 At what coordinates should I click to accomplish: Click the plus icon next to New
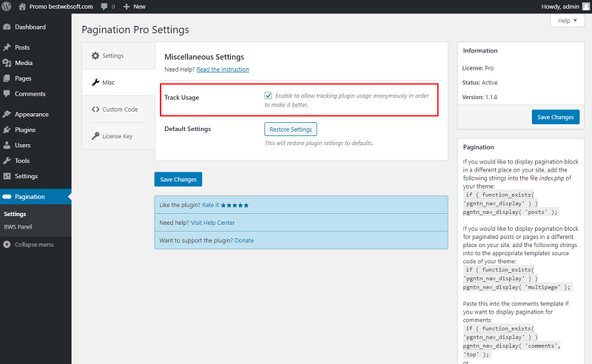point(127,7)
